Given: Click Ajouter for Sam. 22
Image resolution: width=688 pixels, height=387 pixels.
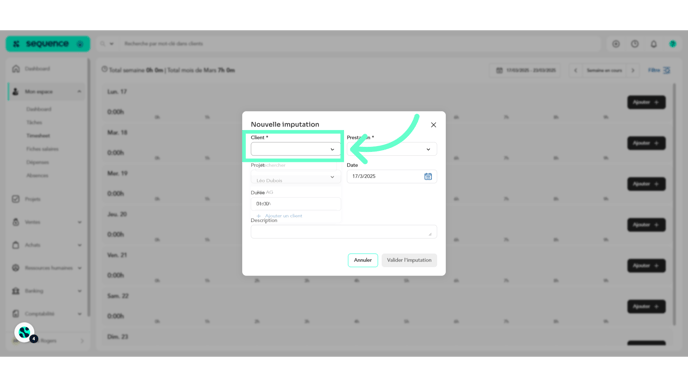Looking at the screenshot, I should coord(646,306).
